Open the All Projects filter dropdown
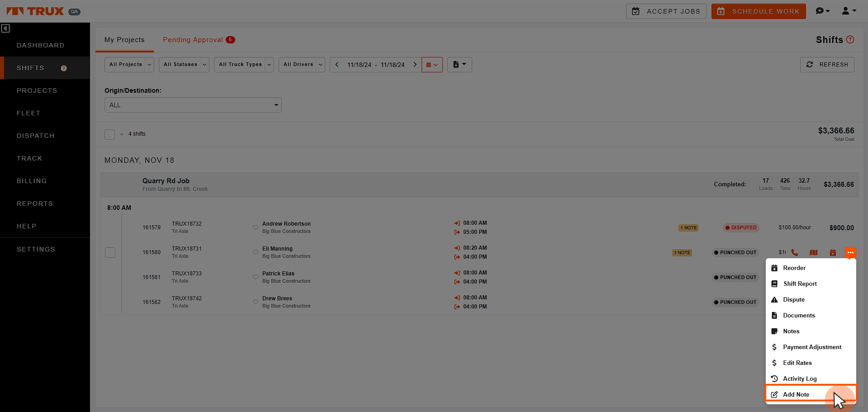Screen dimensions: 868x412 (129, 65)
